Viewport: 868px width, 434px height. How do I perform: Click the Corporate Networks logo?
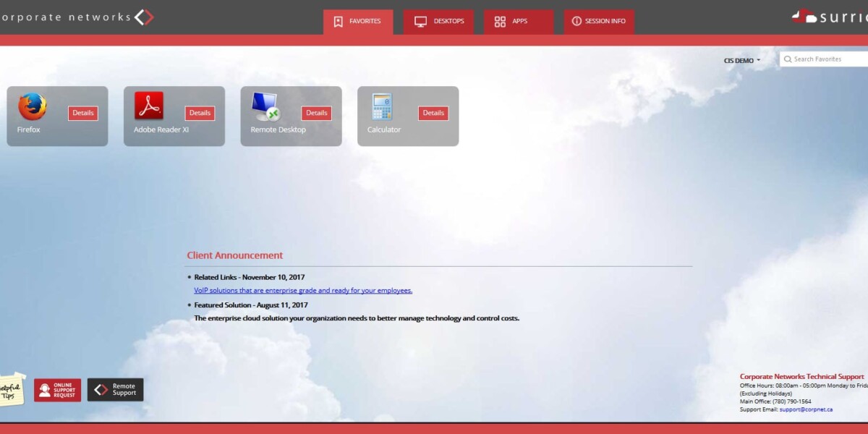point(76,17)
